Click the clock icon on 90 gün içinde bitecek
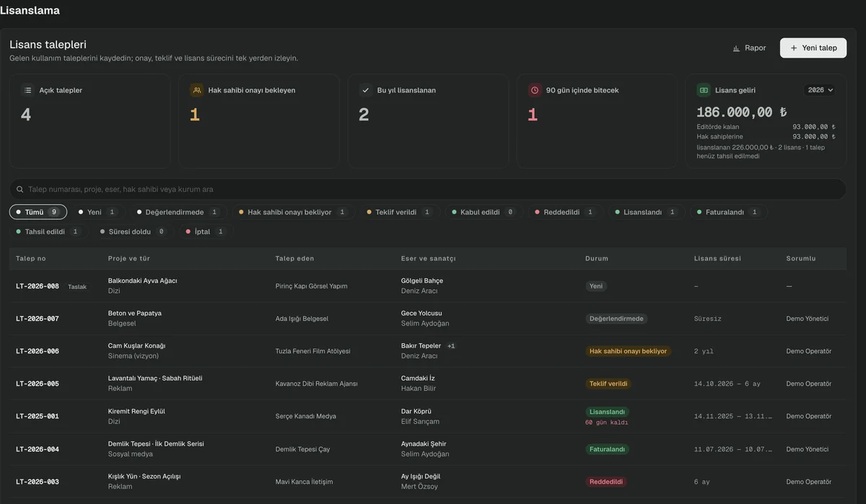Screen dimensions: 866x504 tap(535, 90)
